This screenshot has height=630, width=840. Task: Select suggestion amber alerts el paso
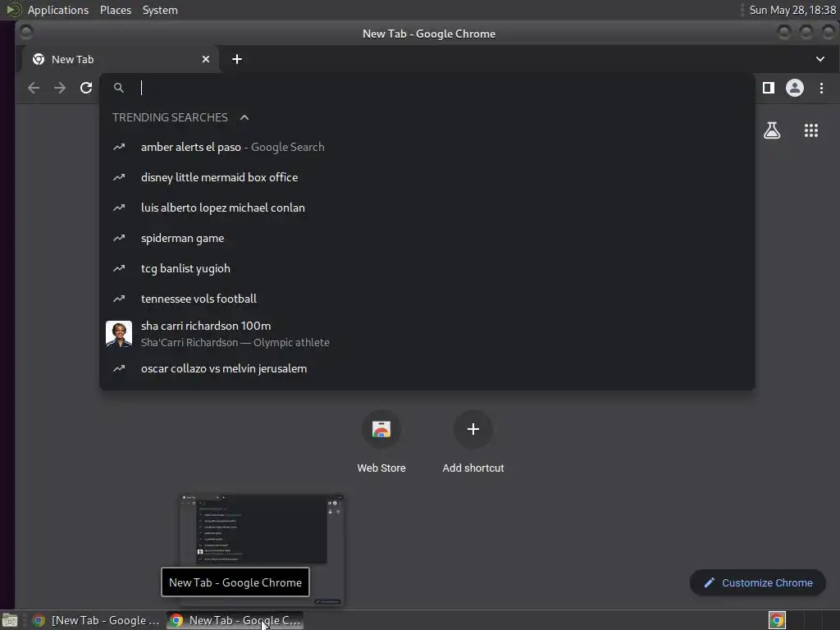(427, 148)
